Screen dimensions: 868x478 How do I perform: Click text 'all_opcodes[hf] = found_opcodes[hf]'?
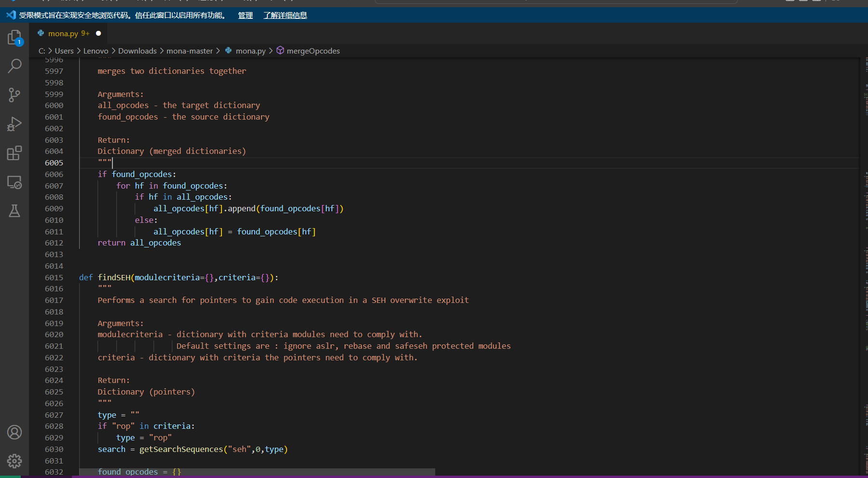[234, 232]
